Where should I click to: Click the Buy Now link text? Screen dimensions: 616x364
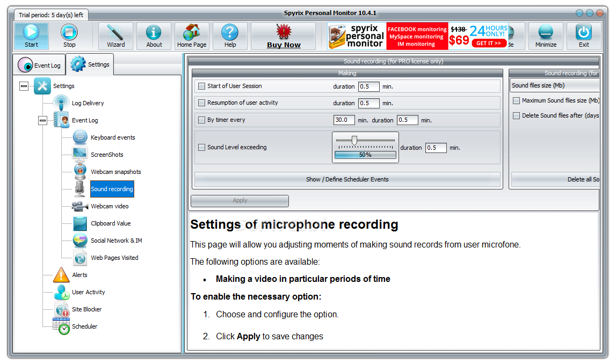click(284, 45)
